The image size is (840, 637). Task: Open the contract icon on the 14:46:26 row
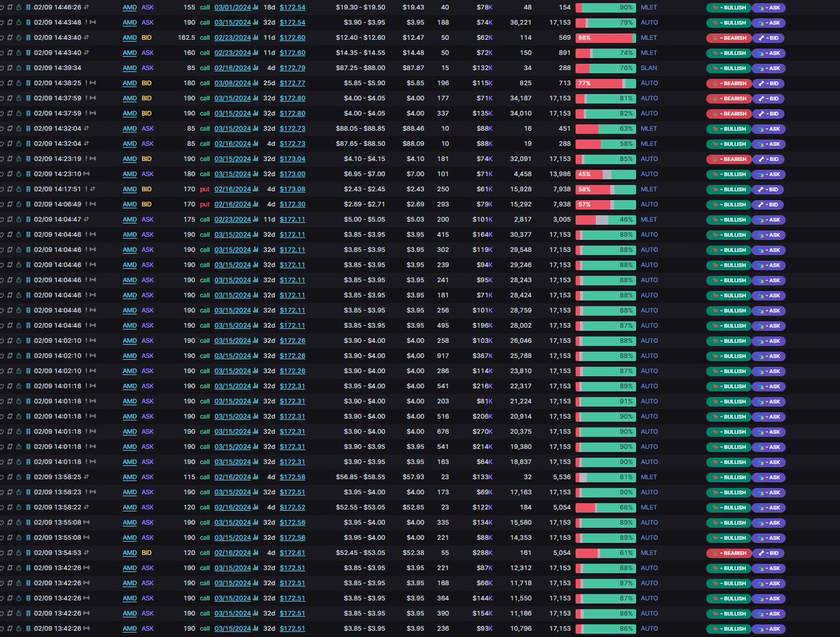point(28,7)
